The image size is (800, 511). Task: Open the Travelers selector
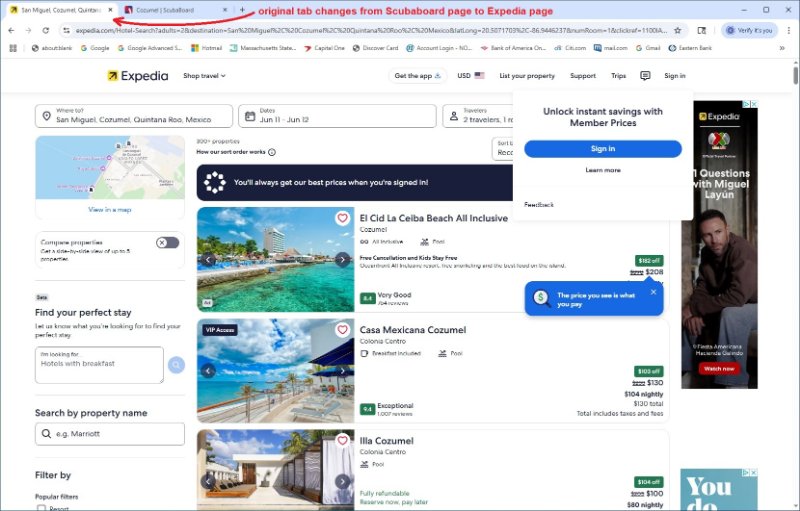point(478,116)
